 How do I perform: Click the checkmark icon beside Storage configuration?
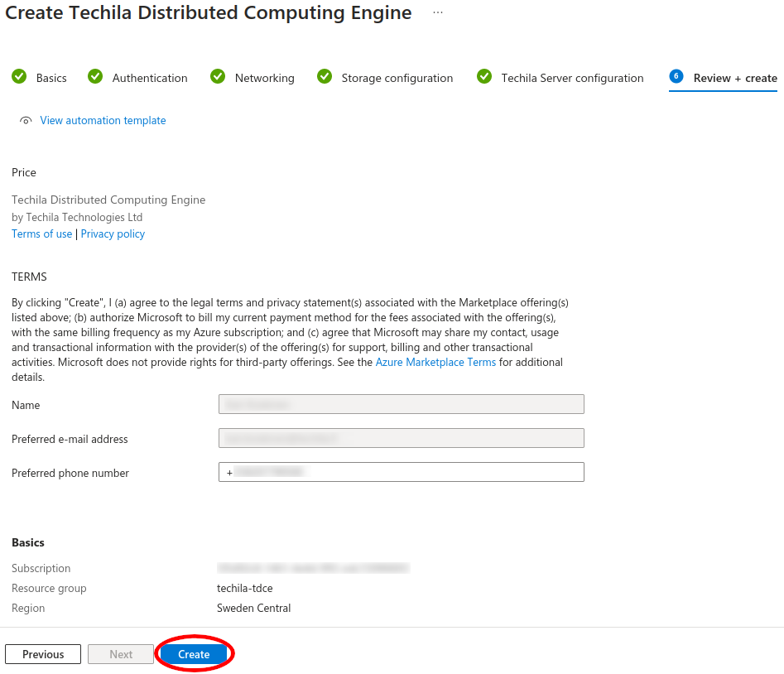click(x=325, y=77)
